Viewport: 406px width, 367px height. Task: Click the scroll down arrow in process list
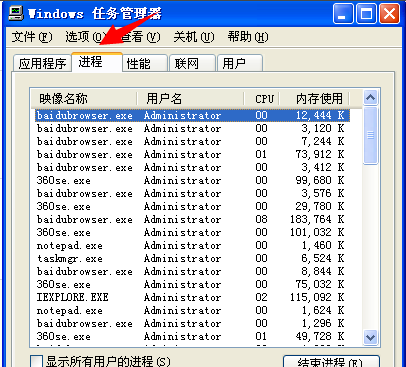tap(370, 337)
